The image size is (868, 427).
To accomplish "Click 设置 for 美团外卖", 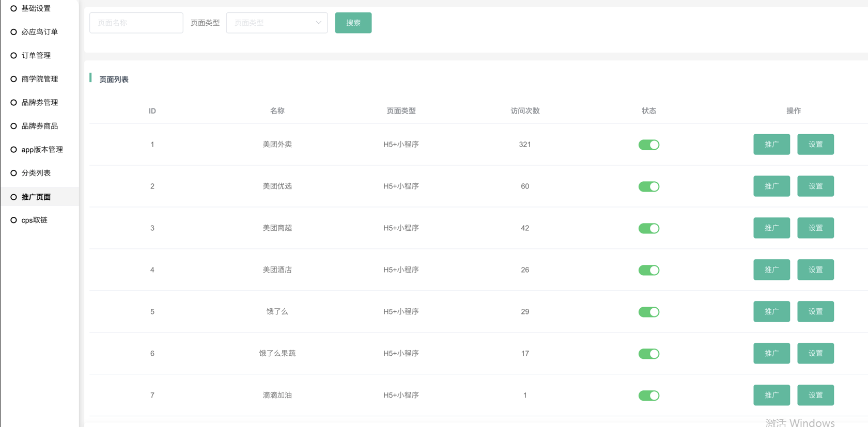I will pyautogui.click(x=815, y=144).
